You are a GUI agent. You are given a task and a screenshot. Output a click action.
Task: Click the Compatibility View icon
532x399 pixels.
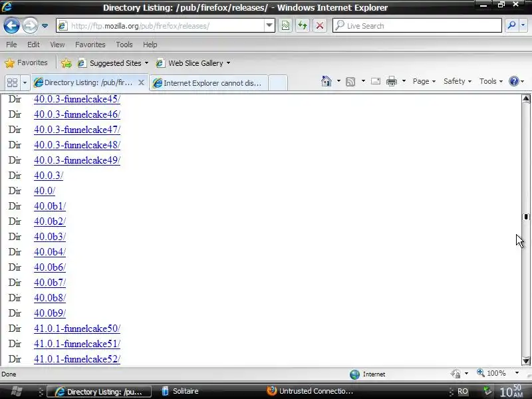tap(285, 26)
